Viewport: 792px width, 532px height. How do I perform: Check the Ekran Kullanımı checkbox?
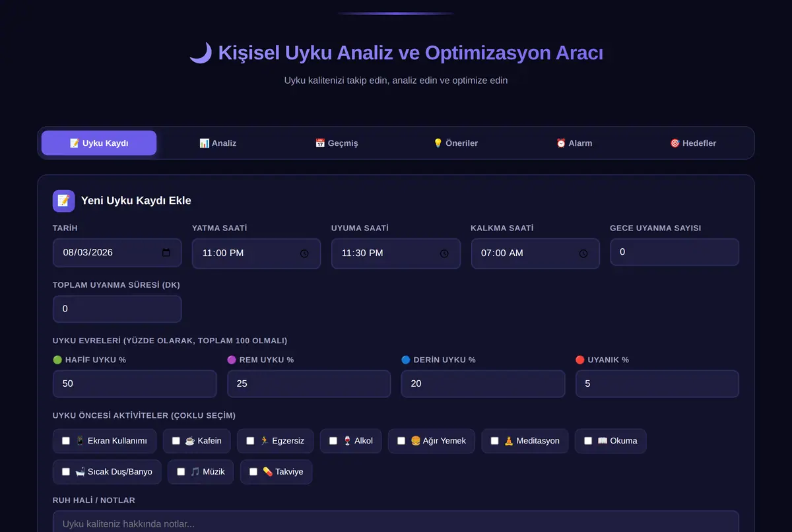click(66, 441)
